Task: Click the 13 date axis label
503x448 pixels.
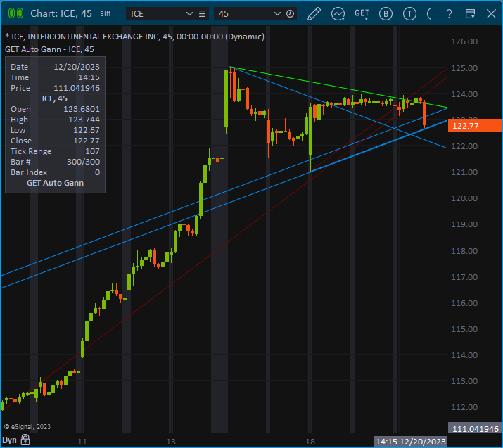Action: point(171,442)
